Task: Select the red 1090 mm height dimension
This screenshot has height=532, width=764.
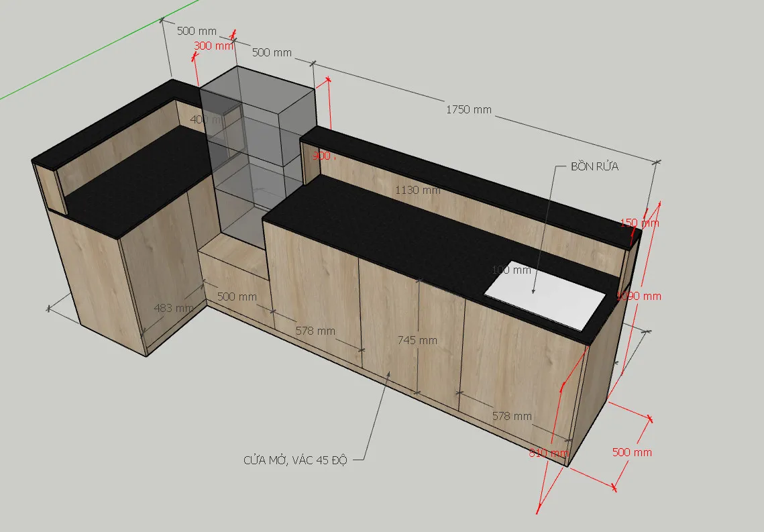Action: [640, 296]
